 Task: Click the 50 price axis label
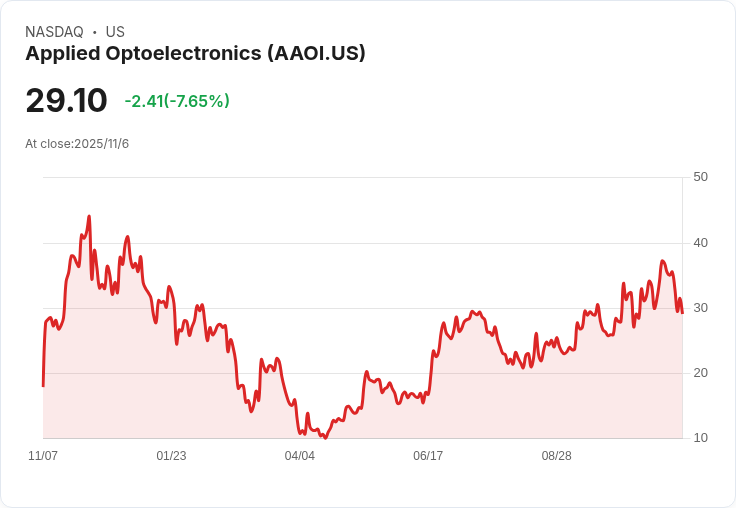coord(700,177)
